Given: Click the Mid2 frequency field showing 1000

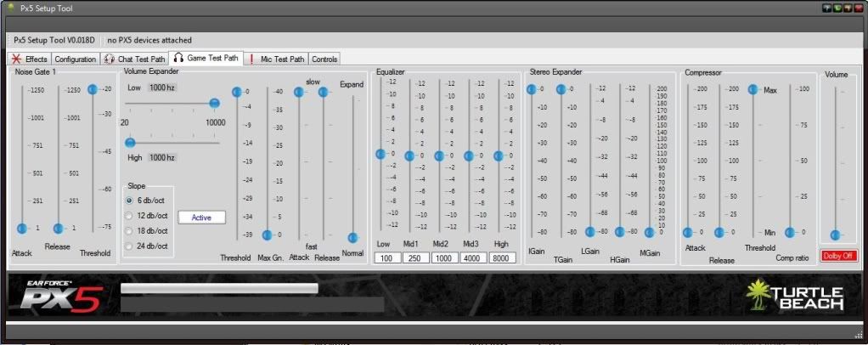Looking at the screenshot, I should (445, 258).
